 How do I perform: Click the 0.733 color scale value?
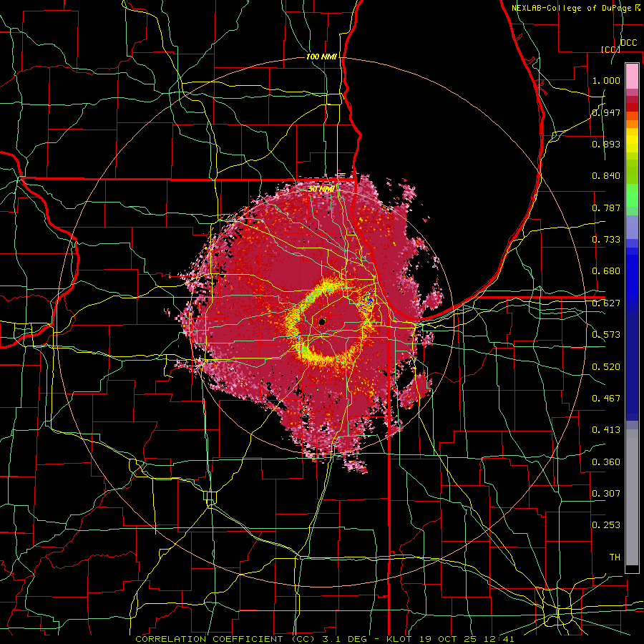click(x=606, y=240)
